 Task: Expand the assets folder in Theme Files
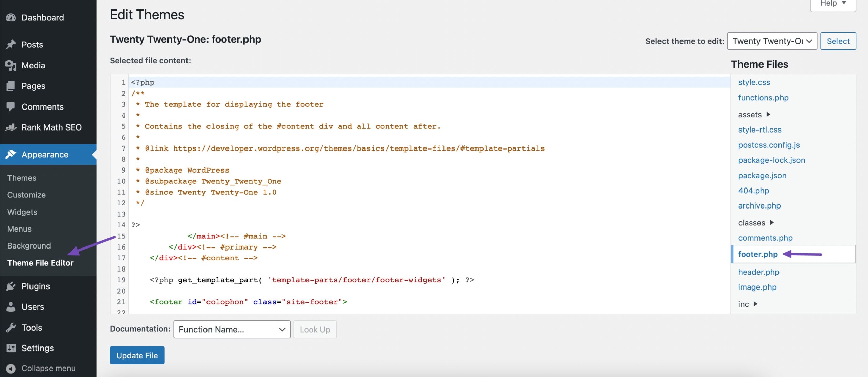pyautogui.click(x=754, y=114)
